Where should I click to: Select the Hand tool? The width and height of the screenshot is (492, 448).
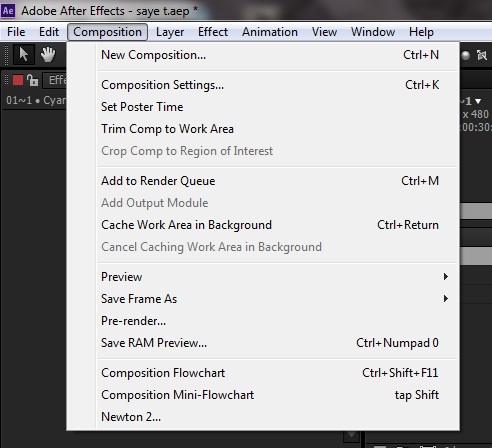(x=48, y=54)
